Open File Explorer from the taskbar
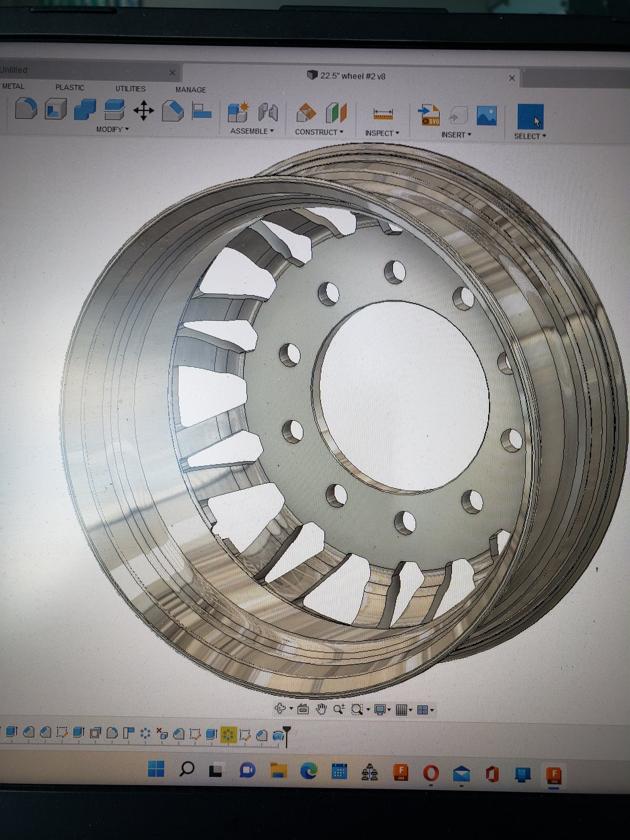Viewport: 630px width, 840px height. click(x=278, y=771)
